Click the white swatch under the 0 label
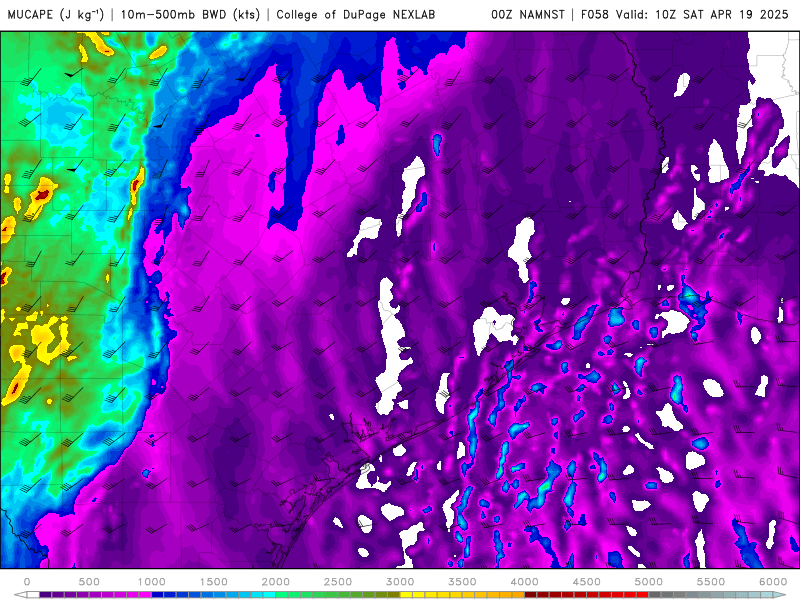This screenshot has width=800, height=600. 33,595
